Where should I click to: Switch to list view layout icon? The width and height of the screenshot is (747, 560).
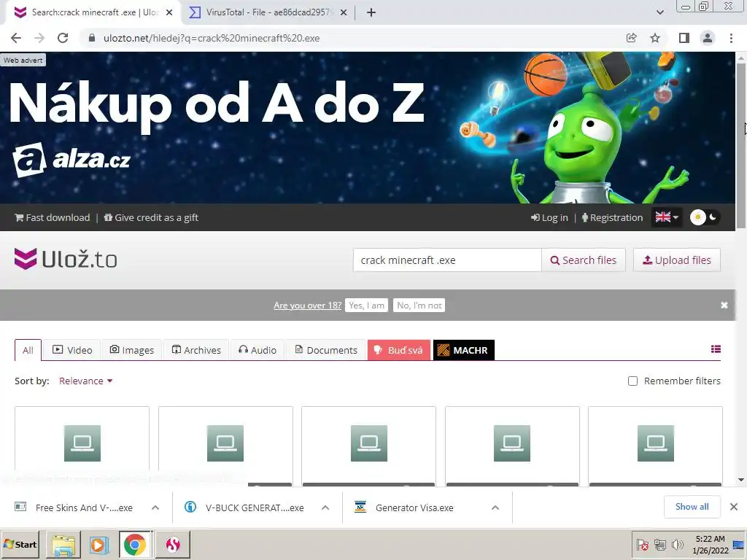pyautogui.click(x=716, y=349)
